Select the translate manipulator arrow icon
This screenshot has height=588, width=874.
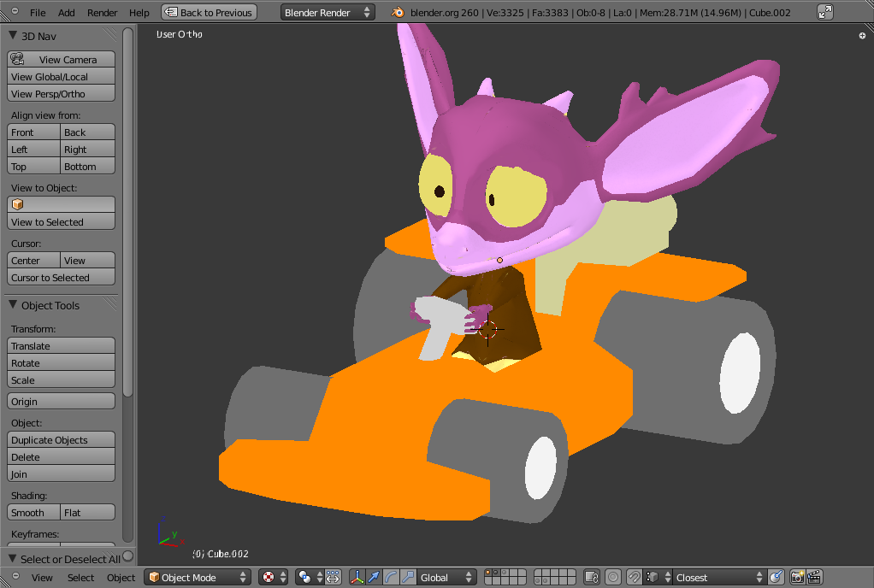tap(374, 578)
